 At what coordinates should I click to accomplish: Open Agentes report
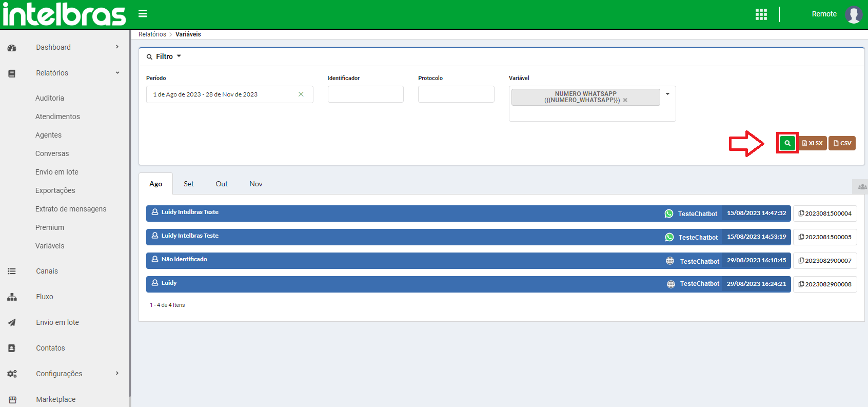click(48, 135)
